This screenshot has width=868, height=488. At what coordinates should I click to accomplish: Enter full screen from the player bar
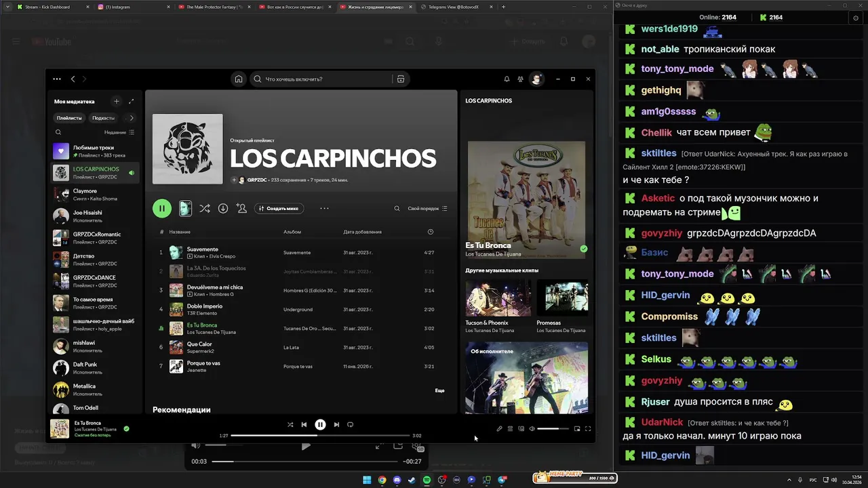pyautogui.click(x=588, y=428)
